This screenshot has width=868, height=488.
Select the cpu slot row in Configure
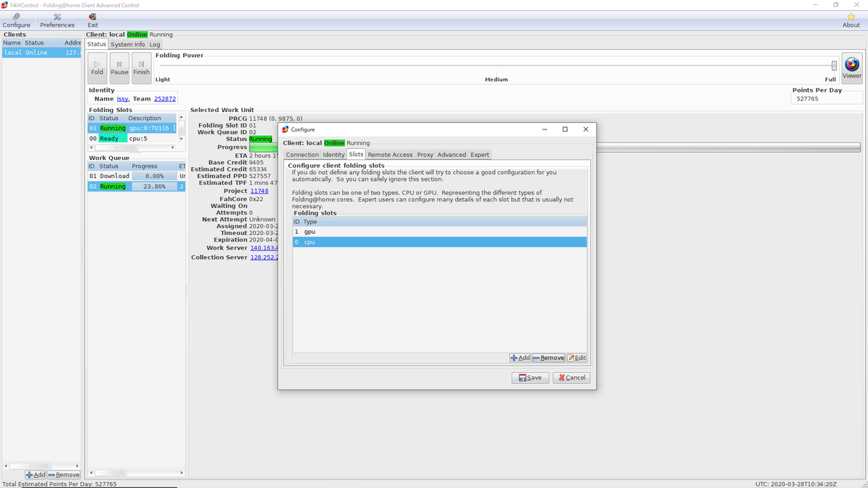pyautogui.click(x=440, y=242)
